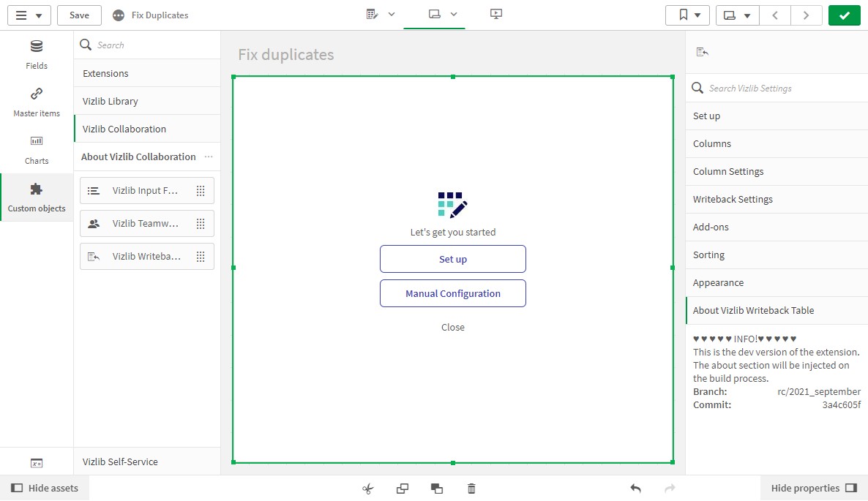The image size is (868, 501).
Task: Click the green done editing checkmark
Action: click(x=844, y=15)
